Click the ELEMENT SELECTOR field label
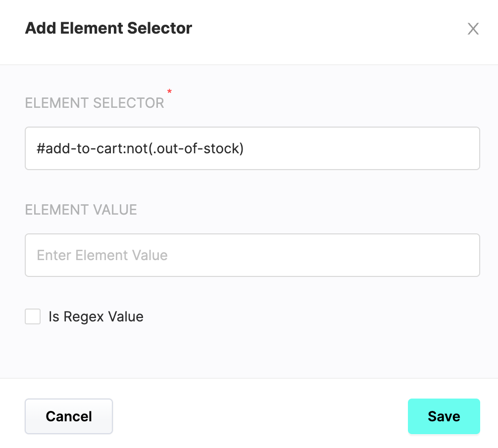This screenshot has width=498, height=448. pyautogui.click(x=95, y=103)
